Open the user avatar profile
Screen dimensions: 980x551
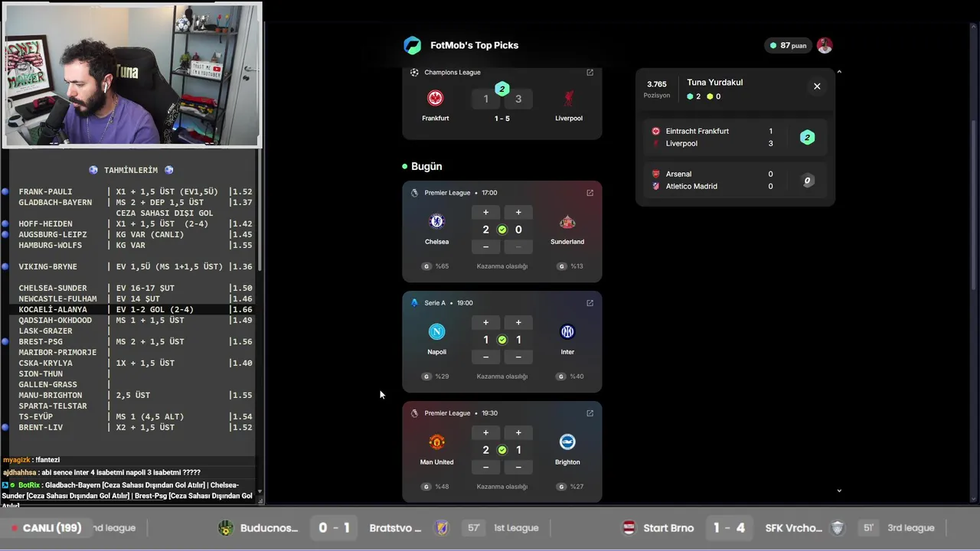pos(825,45)
